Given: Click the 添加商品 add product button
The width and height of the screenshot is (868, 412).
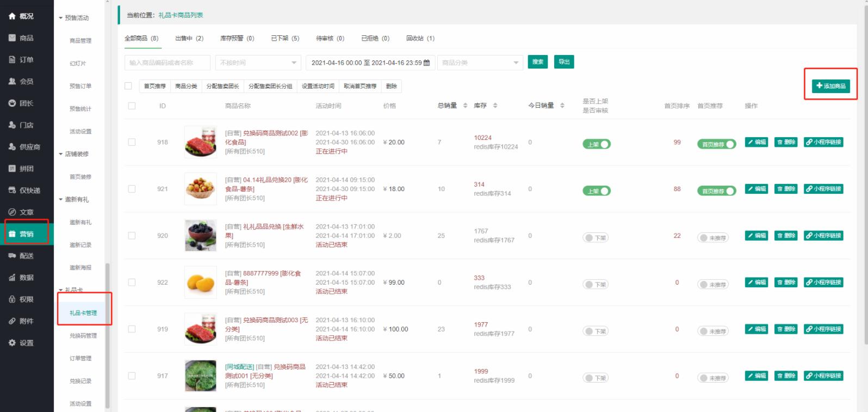Looking at the screenshot, I should click(x=831, y=86).
